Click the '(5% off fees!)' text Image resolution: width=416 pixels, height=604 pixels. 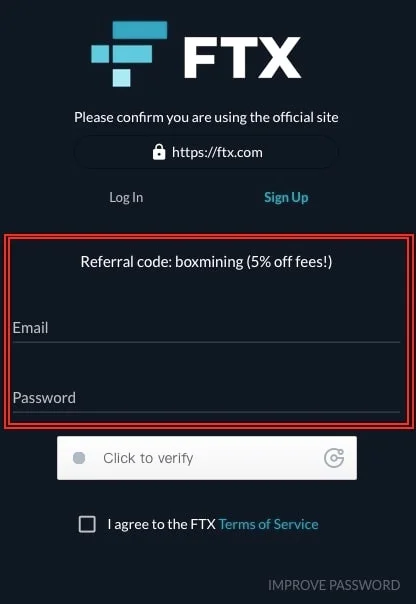pos(289,262)
